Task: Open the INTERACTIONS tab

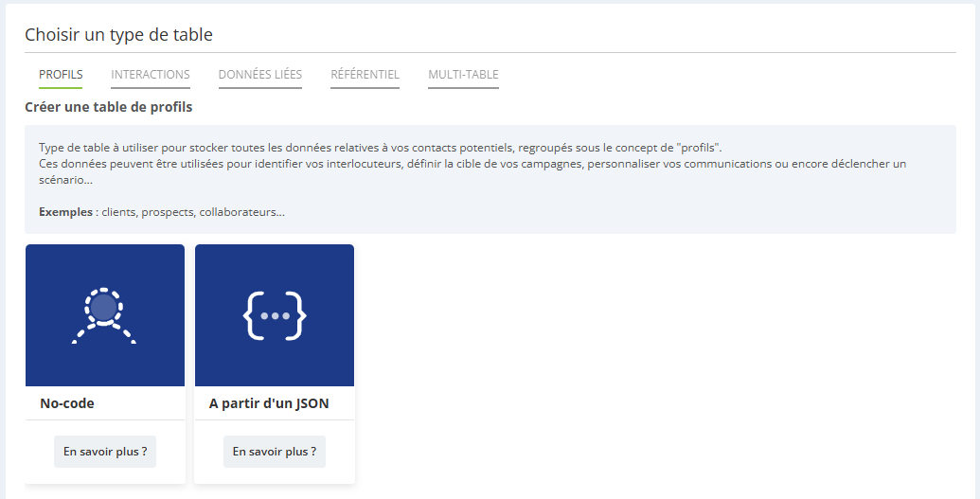Action: pos(151,75)
